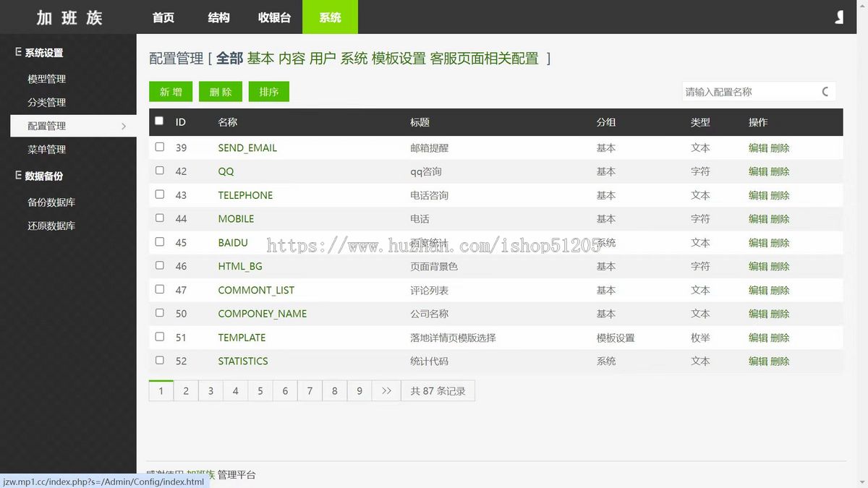The width and height of the screenshot is (868, 488).
Task: Go to page 2 of results
Action: (186, 390)
